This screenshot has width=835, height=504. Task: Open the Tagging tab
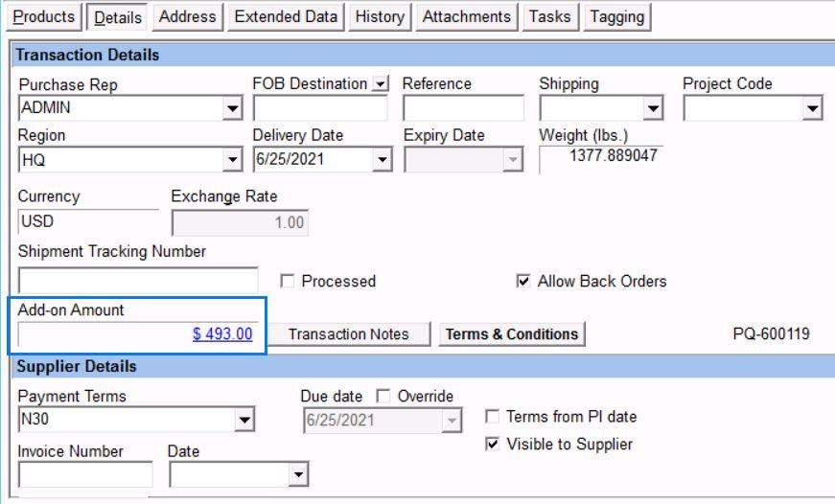pyautogui.click(x=616, y=17)
